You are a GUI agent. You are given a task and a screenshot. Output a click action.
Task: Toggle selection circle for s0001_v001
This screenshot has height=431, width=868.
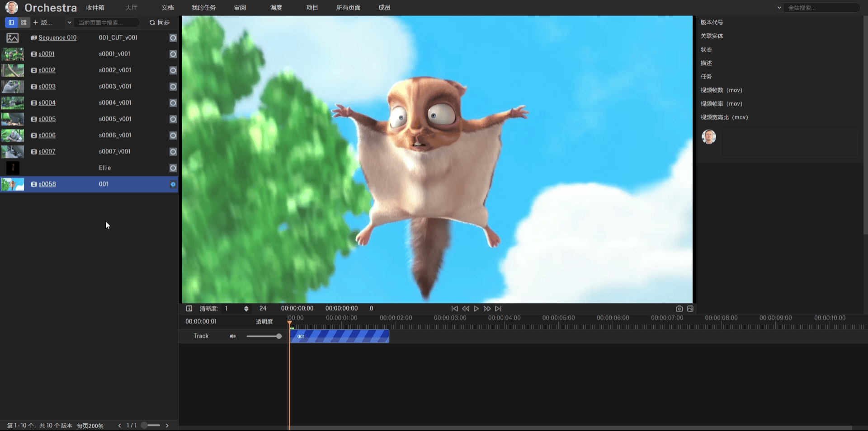point(173,54)
